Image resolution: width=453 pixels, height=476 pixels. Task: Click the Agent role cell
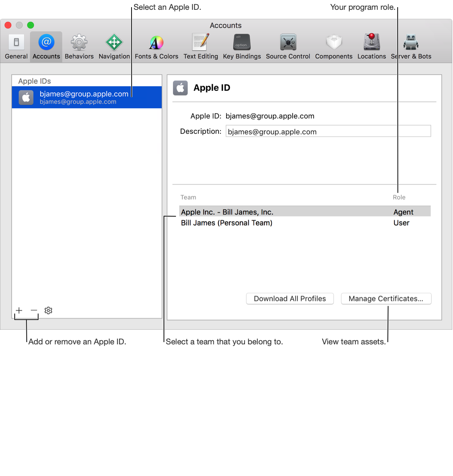(x=403, y=212)
